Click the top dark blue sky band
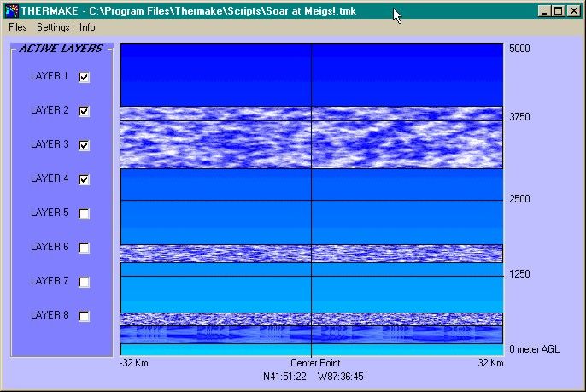586x392 pixels. 311,74
